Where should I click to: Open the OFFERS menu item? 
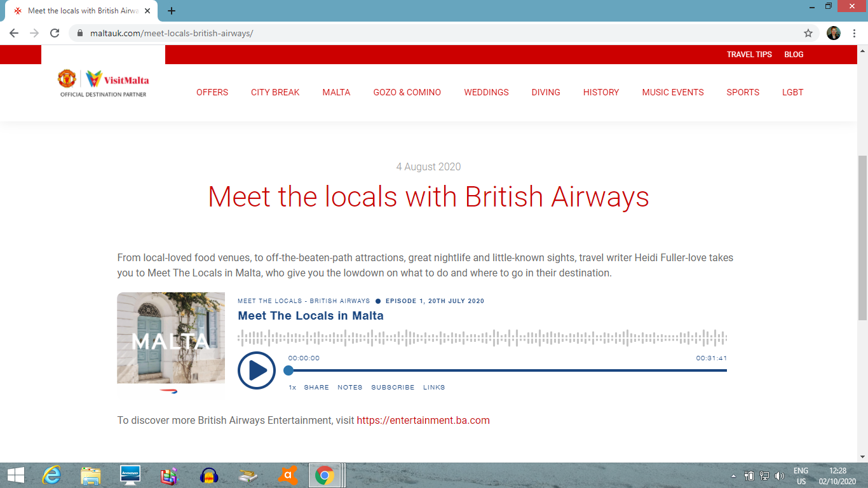[212, 92]
